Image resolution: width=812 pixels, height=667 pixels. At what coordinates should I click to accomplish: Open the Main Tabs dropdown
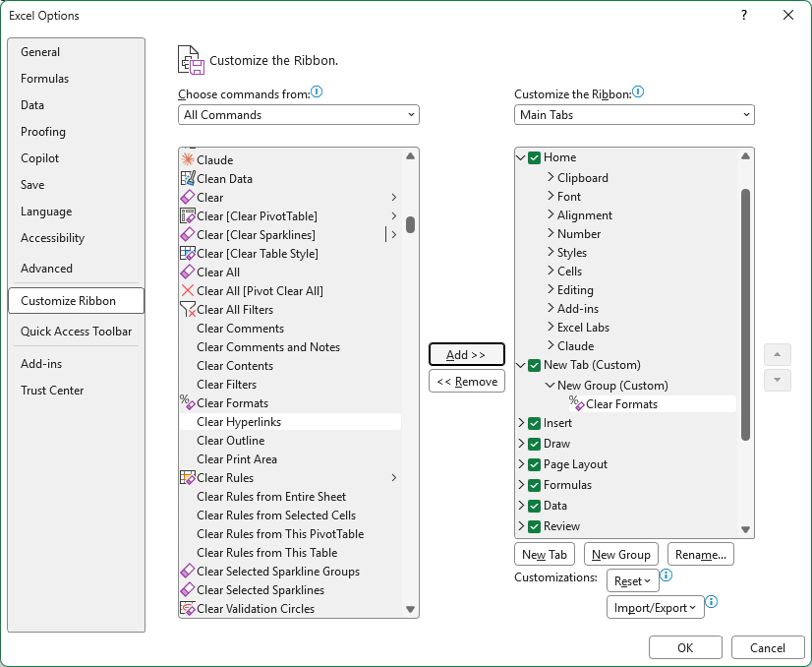[x=634, y=114]
